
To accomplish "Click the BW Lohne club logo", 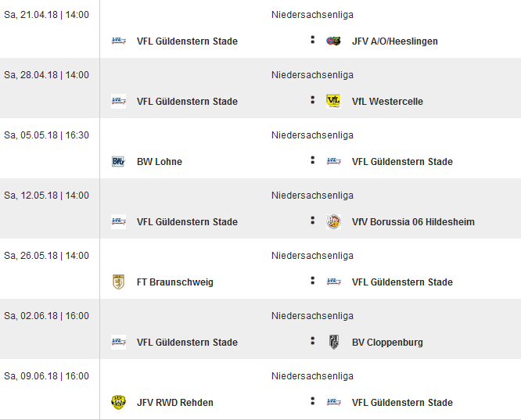I will (x=118, y=161).
